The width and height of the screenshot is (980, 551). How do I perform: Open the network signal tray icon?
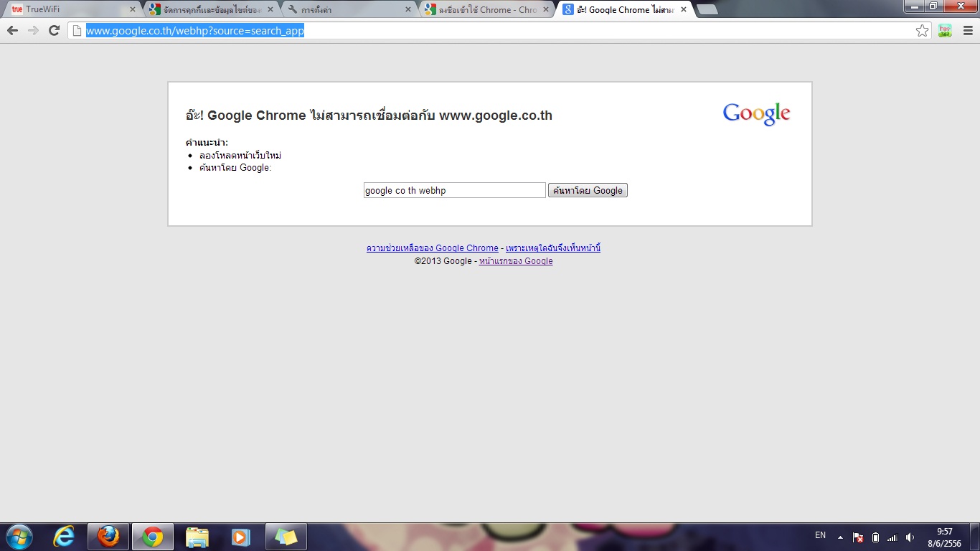point(892,537)
